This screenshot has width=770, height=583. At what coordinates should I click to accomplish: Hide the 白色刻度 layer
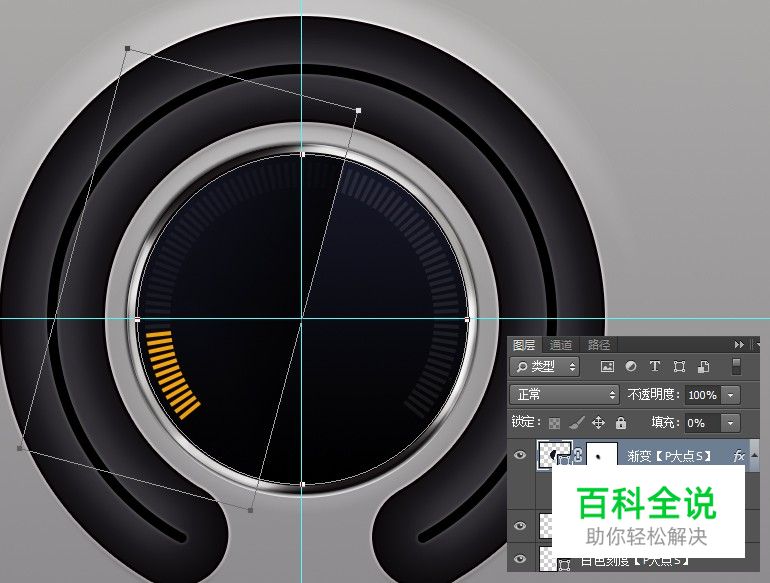520,558
